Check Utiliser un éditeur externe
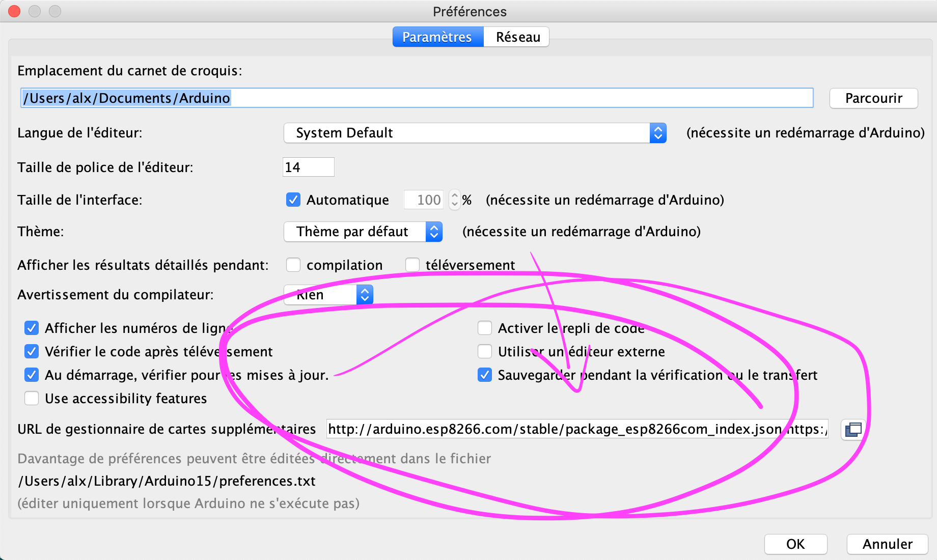The width and height of the screenshot is (937, 560). point(485,351)
